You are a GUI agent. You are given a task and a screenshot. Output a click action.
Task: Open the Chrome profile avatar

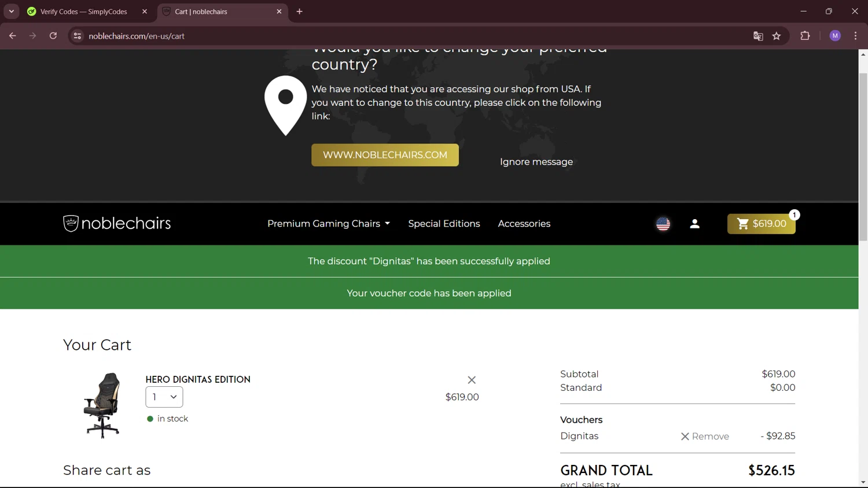(x=835, y=36)
